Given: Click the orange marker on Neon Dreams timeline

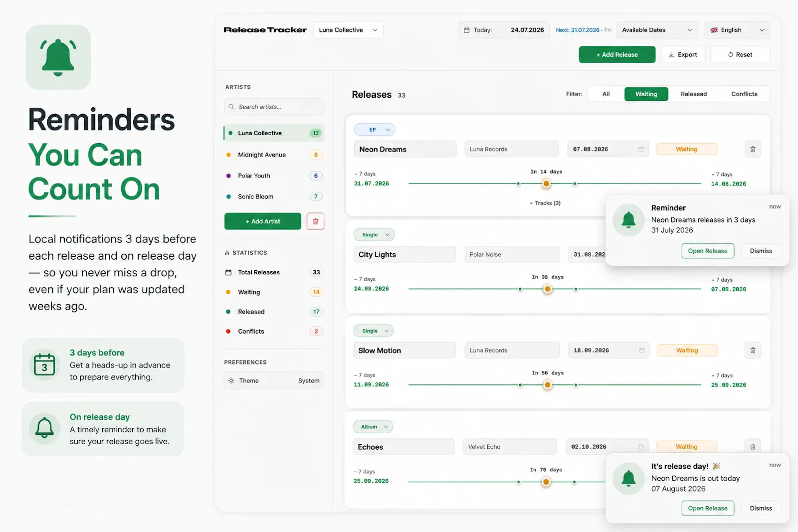Looking at the screenshot, I should 547,183.
